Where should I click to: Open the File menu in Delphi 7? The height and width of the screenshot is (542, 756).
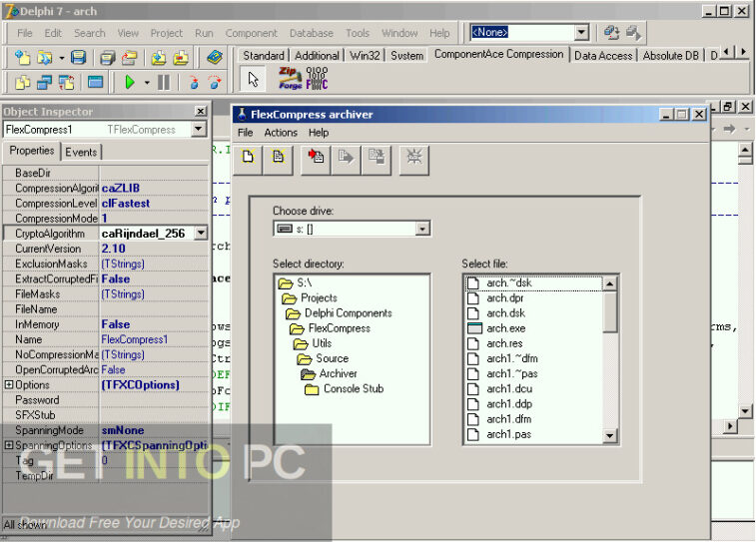25,33
